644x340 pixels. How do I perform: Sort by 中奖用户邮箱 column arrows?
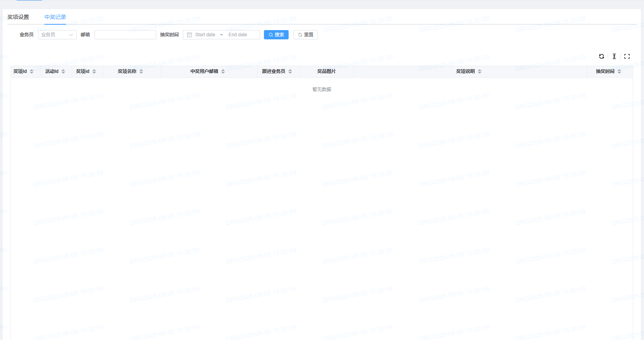(223, 71)
